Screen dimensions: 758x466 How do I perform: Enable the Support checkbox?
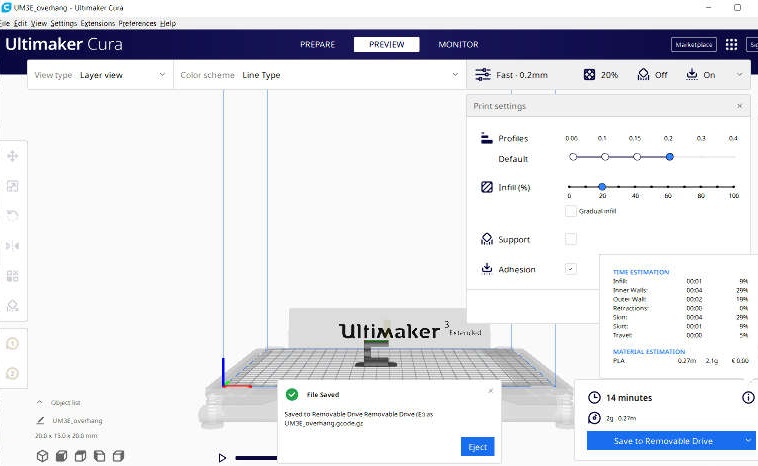[570, 239]
